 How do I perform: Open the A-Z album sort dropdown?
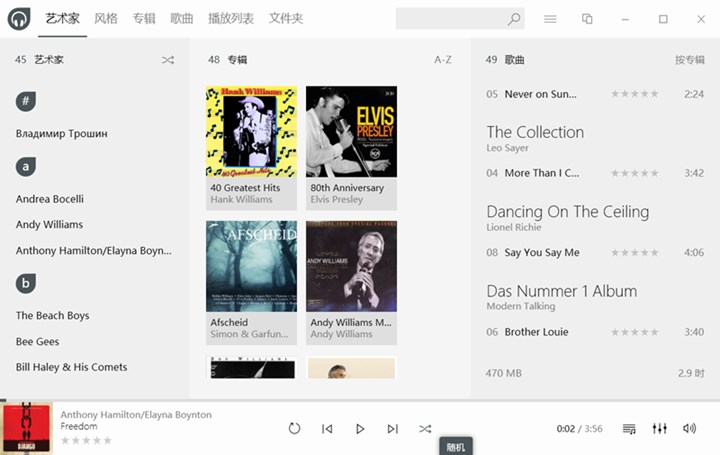click(x=443, y=60)
